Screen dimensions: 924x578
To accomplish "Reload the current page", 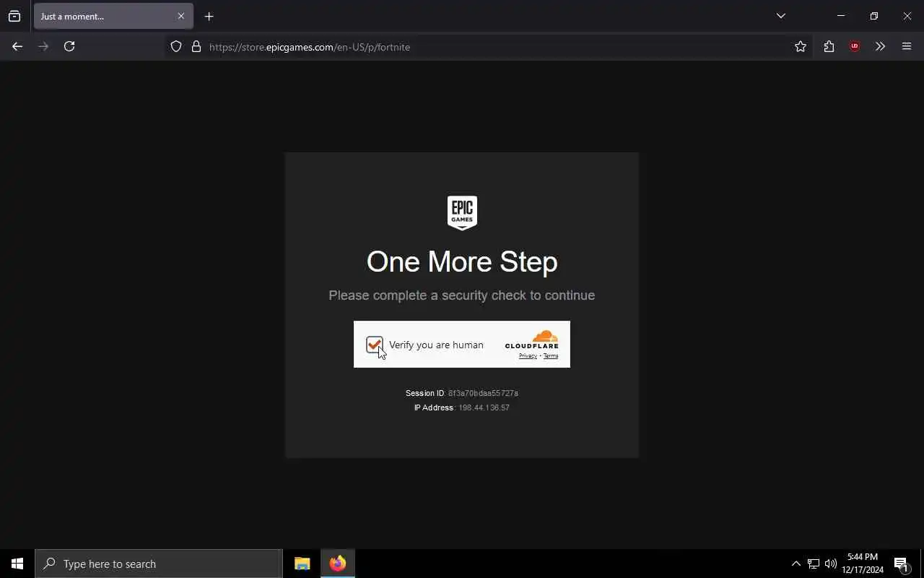I will coord(69,46).
